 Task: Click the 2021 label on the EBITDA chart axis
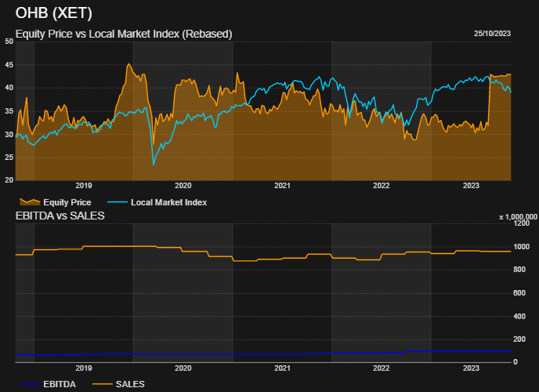point(282,368)
